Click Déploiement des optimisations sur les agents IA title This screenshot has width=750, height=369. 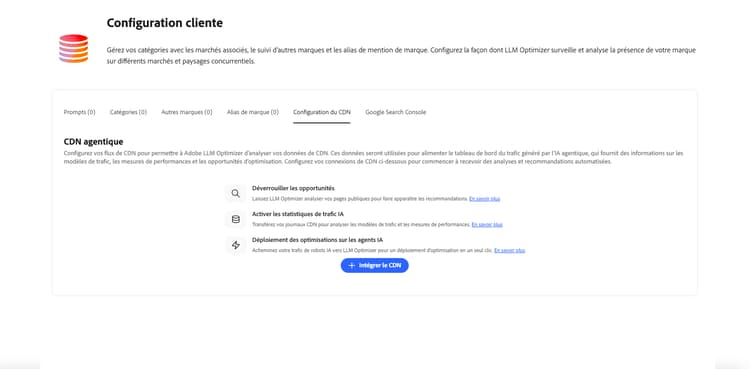click(317, 240)
